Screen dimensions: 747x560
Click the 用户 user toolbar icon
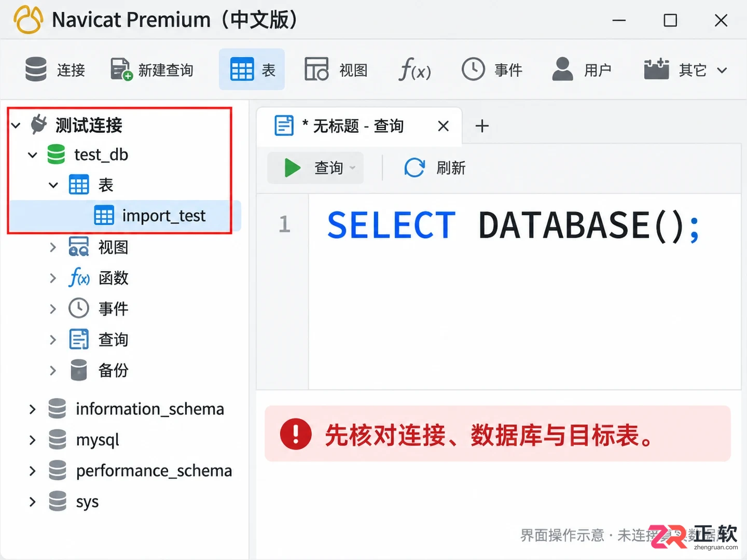click(x=563, y=69)
